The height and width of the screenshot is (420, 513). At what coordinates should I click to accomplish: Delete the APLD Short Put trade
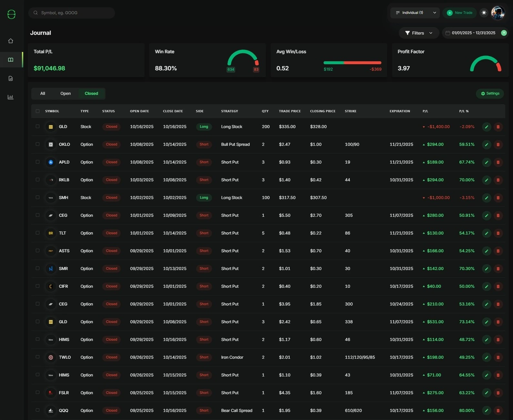pos(498,162)
